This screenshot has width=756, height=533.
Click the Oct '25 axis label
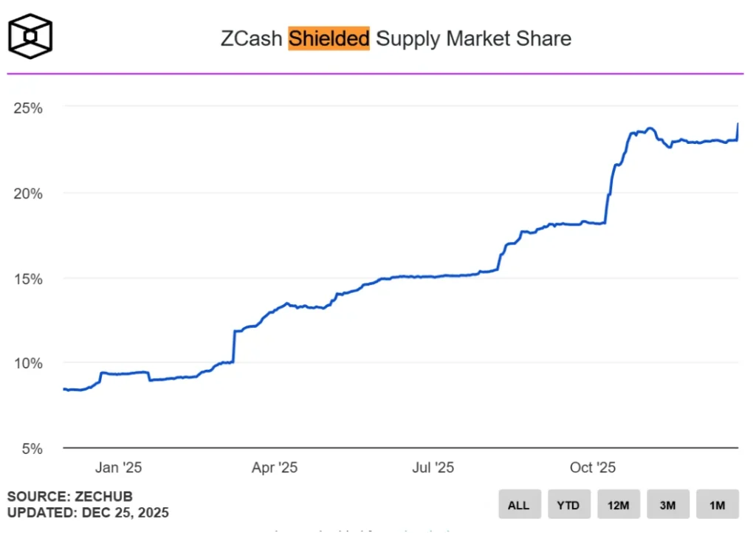(x=592, y=467)
